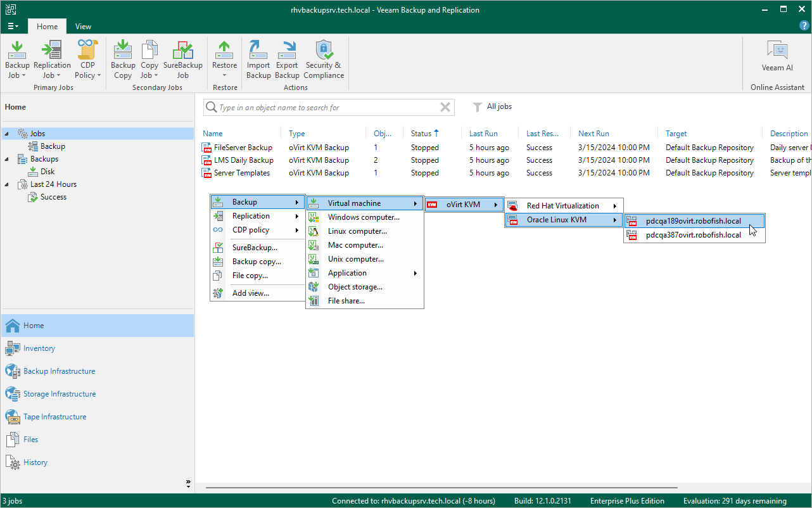Viewport: 812px width, 508px height.
Task: Sort jobs by the Last Run column
Action: 483,134
